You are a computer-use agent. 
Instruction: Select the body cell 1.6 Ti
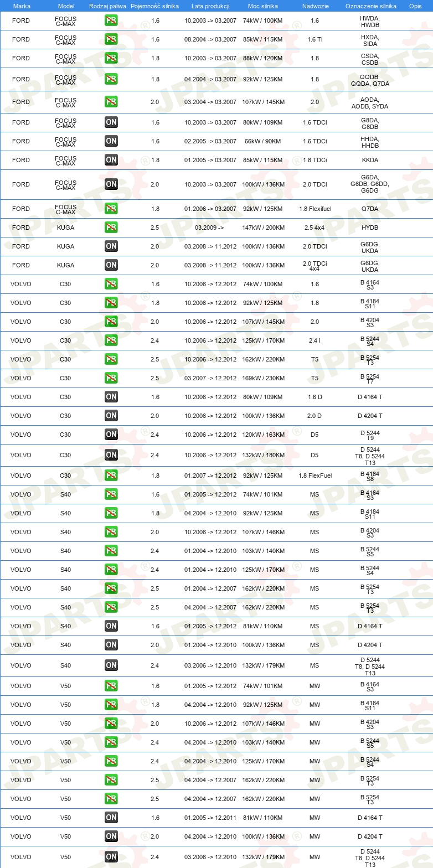click(x=315, y=40)
